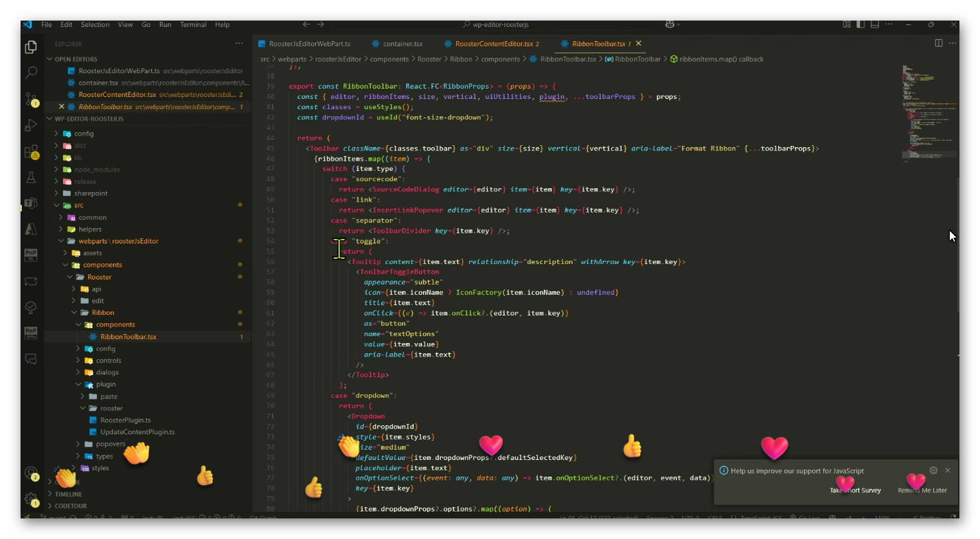Open the Testing flask icon
Screen dimensions: 980x539
pyautogui.click(x=31, y=177)
